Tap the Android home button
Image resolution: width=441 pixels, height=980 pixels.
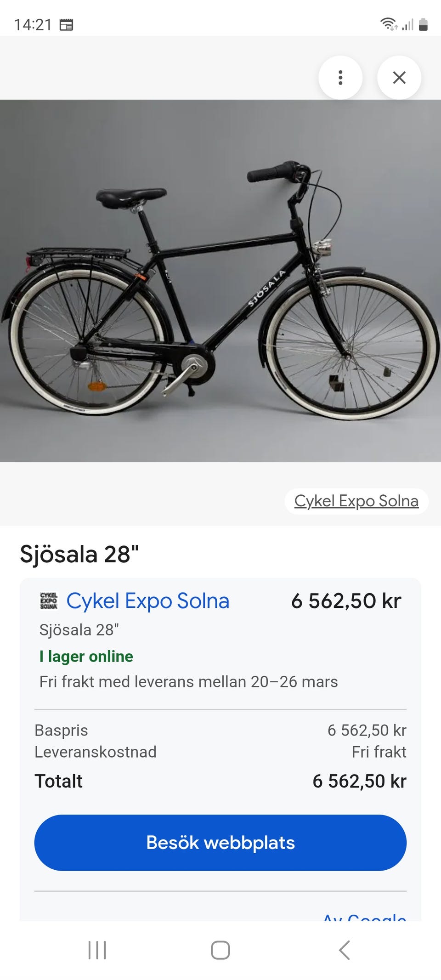pyautogui.click(x=220, y=950)
